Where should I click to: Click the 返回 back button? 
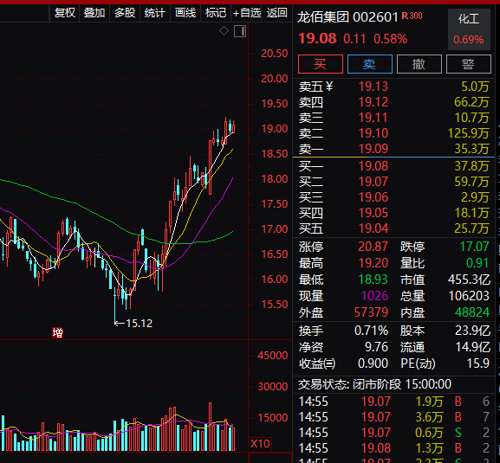click(277, 13)
